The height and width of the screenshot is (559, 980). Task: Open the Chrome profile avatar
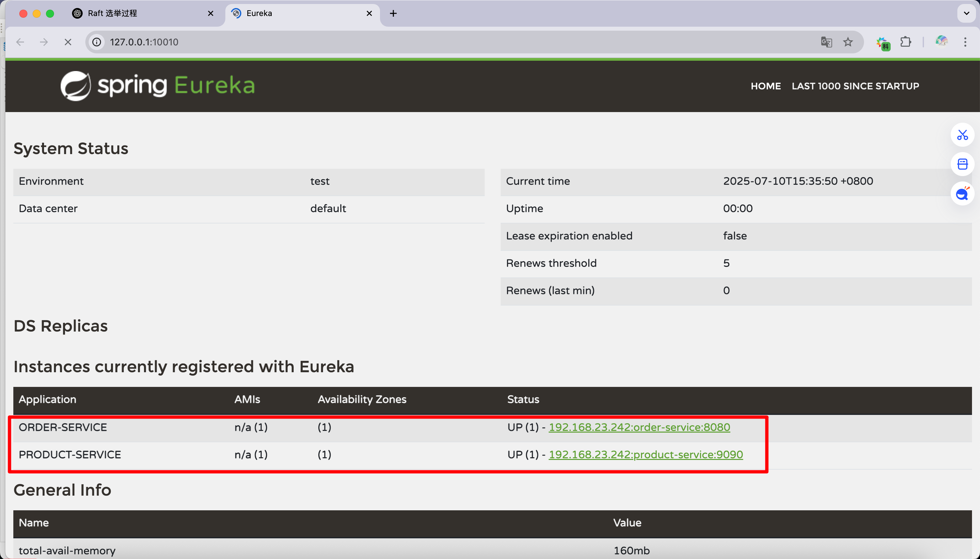(941, 41)
